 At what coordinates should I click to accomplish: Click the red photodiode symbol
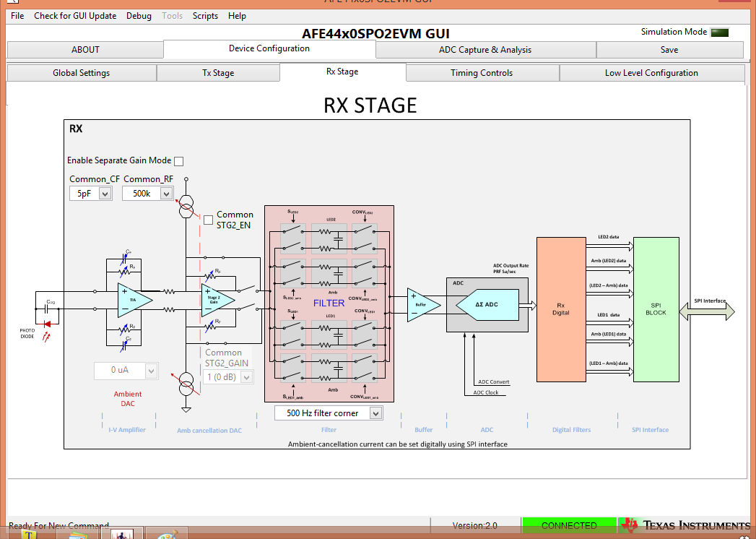pyautogui.click(x=47, y=324)
